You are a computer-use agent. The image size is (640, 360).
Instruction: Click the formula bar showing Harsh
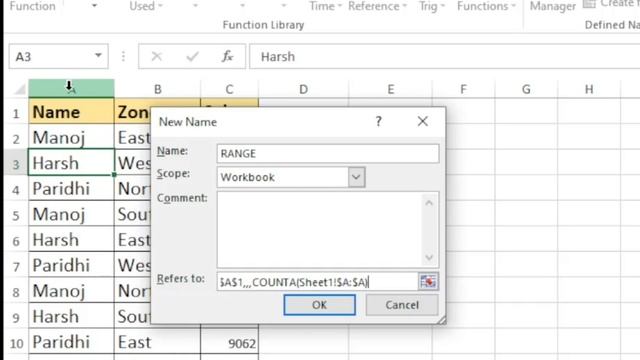click(444, 56)
